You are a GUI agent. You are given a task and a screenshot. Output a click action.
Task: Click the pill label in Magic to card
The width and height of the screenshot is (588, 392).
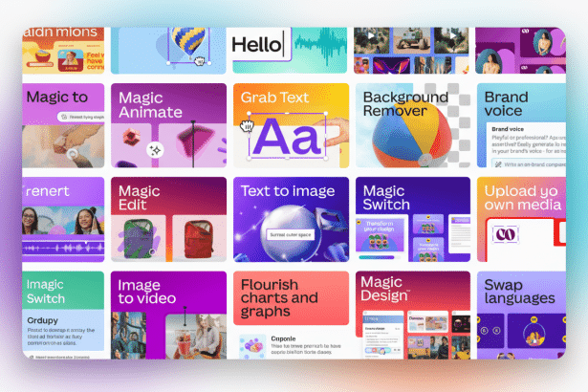pos(82,117)
